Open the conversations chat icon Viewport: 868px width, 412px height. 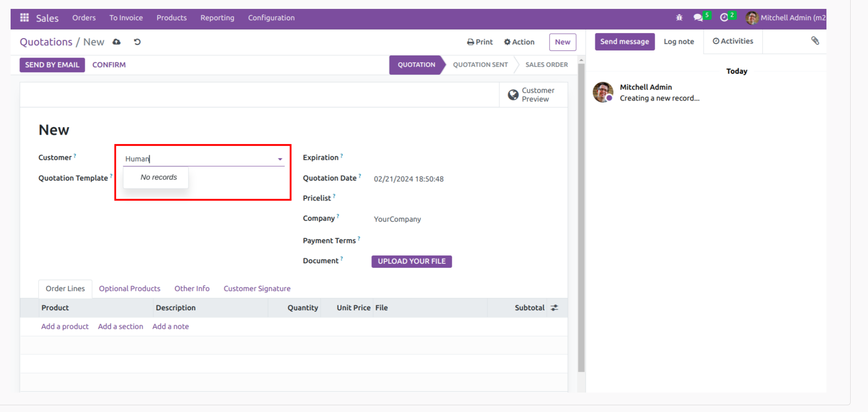[x=698, y=17]
